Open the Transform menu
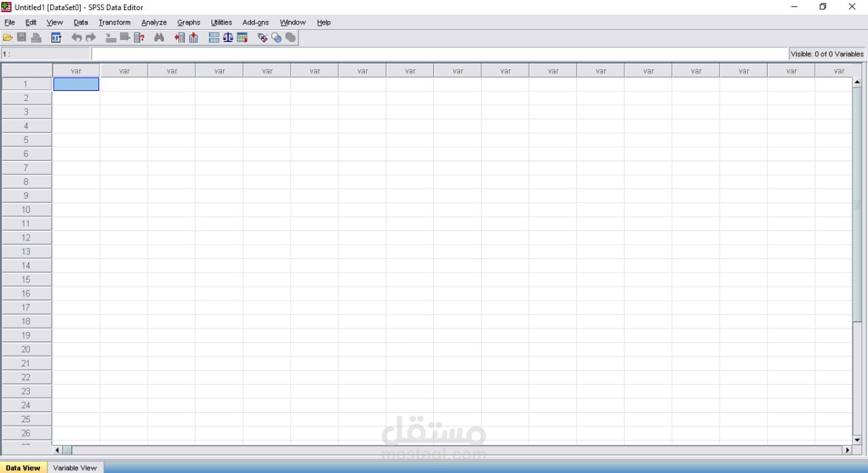 (115, 22)
